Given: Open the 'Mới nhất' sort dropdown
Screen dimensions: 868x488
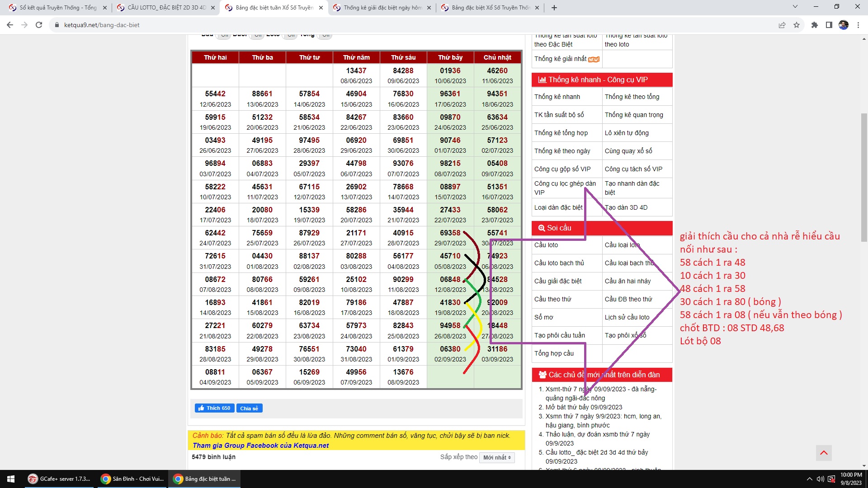Looking at the screenshot, I should [x=497, y=457].
